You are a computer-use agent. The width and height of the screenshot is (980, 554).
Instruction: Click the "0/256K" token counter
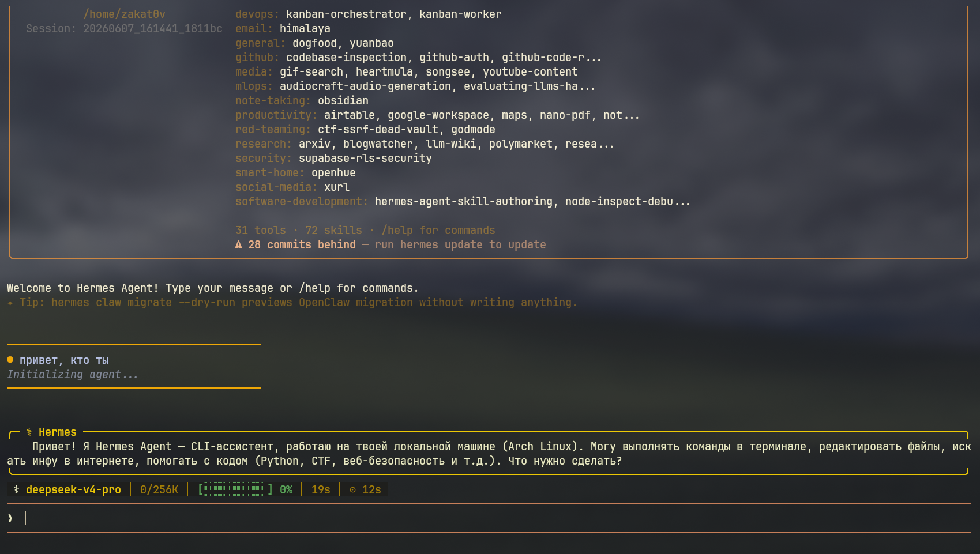(x=159, y=490)
